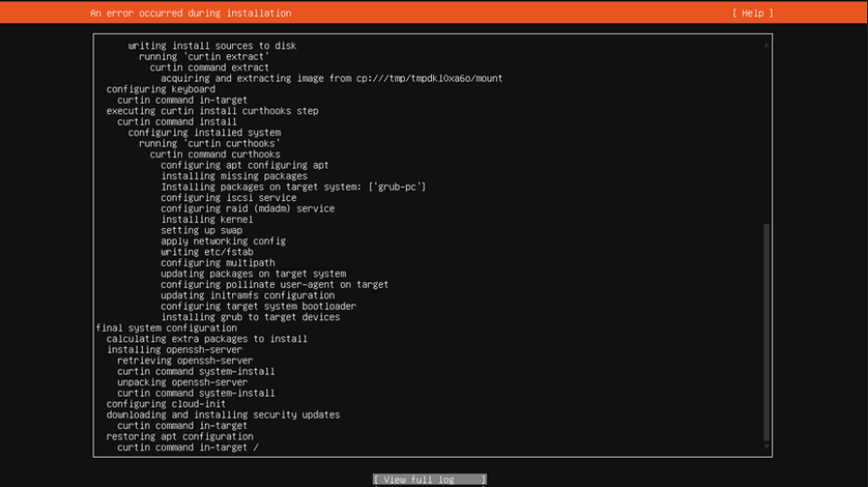Select the 'configuring cloud-init' log line
868x487 pixels.
pos(166,404)
